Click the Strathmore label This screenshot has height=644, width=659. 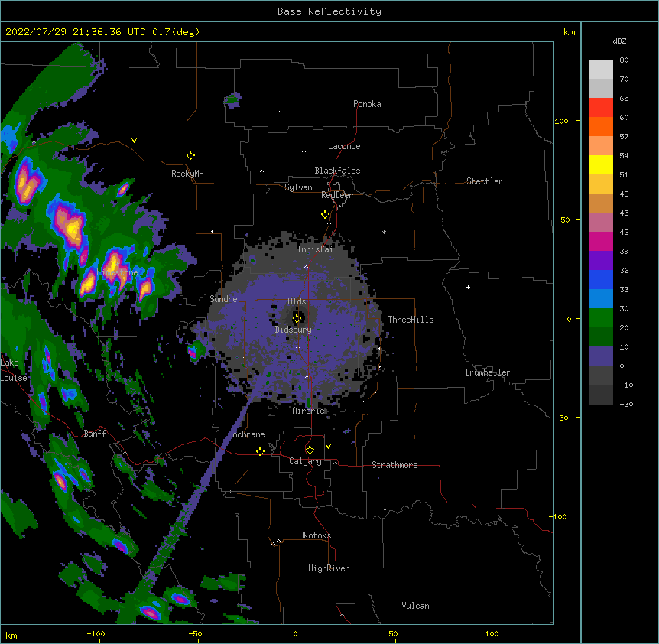pos(394,465)
